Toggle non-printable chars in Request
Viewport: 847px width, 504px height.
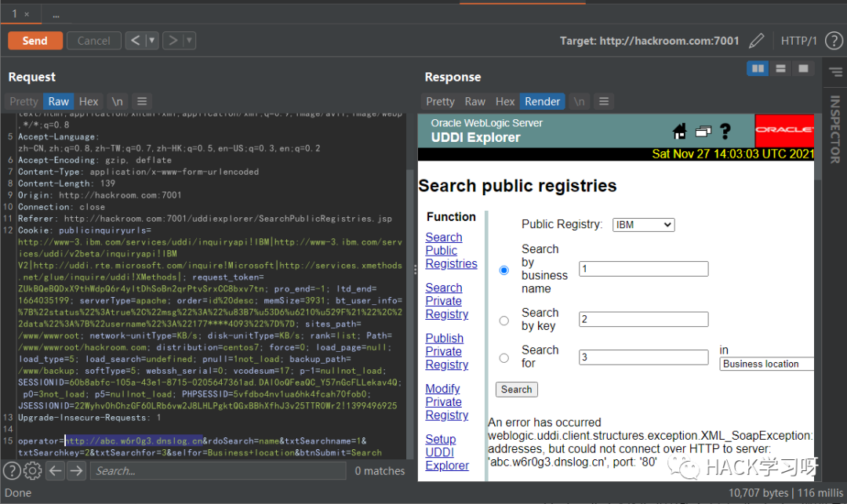pos(117,101)
